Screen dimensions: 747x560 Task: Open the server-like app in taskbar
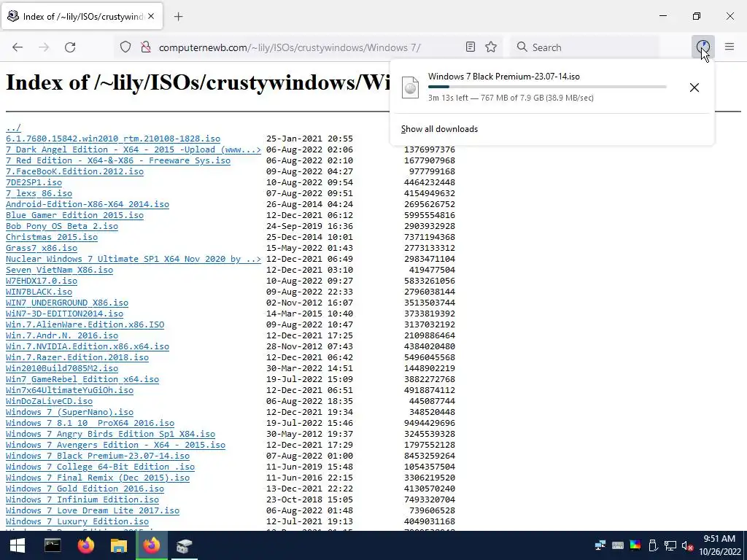point(184,545)
